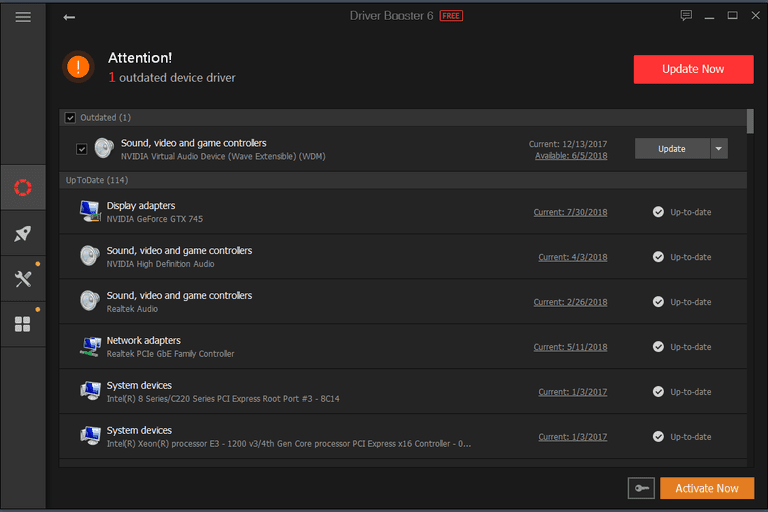The image size is (768, 512).
Task: Click the license key icon button
Action: (641, 488)
